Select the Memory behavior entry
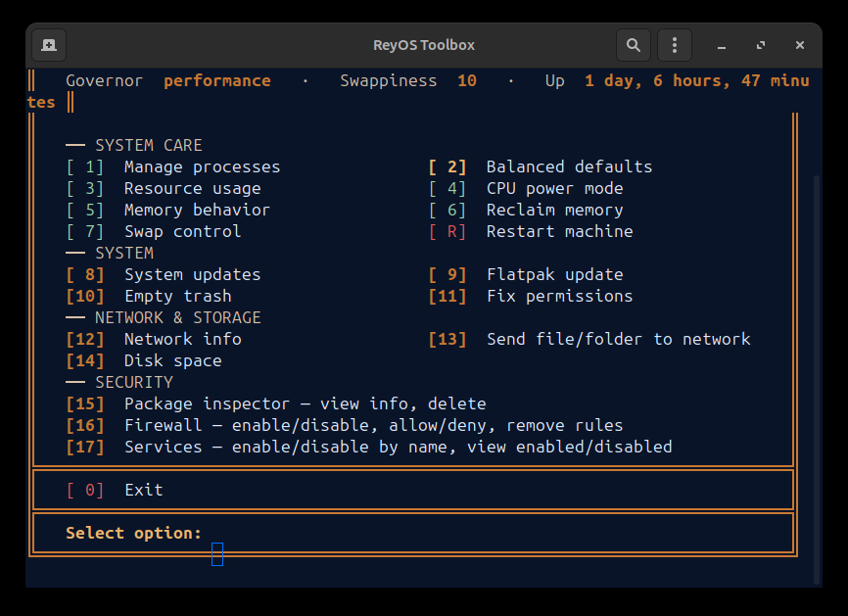The width and height of the screenshot is (848, 616). click(168, 210)
